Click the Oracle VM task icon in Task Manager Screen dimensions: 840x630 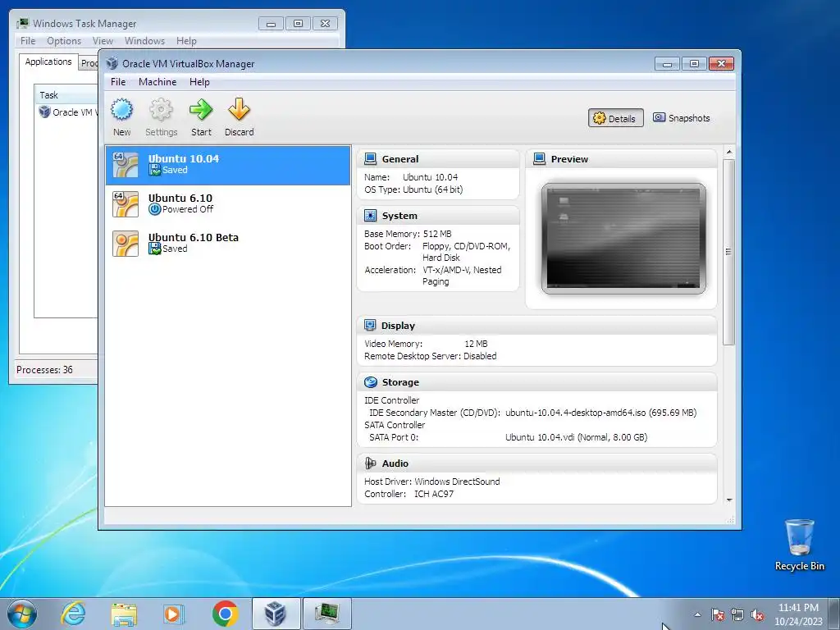[x=44, y=112]
